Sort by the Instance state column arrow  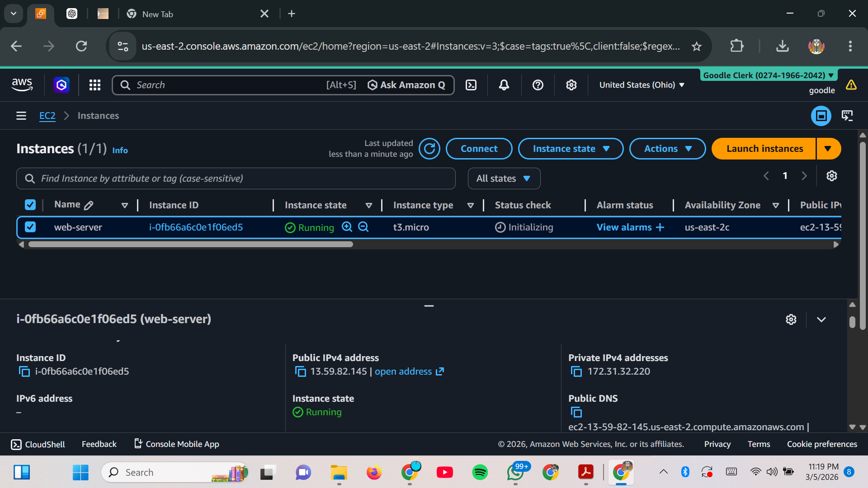(368, 206)
